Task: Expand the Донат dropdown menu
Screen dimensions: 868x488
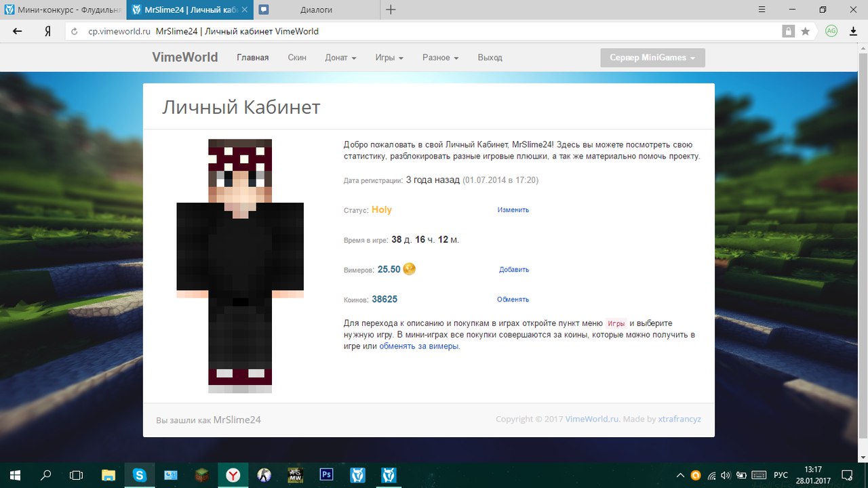Action: 340,58
